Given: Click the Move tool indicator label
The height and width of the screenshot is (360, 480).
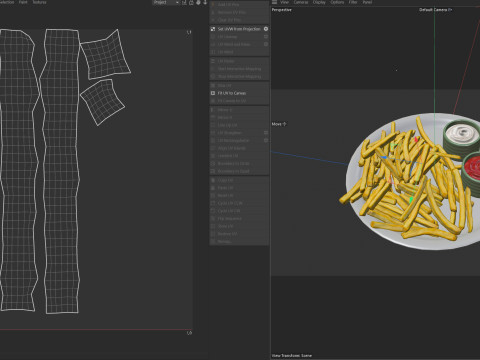Looking at the screenshot, I should [279, 124].
